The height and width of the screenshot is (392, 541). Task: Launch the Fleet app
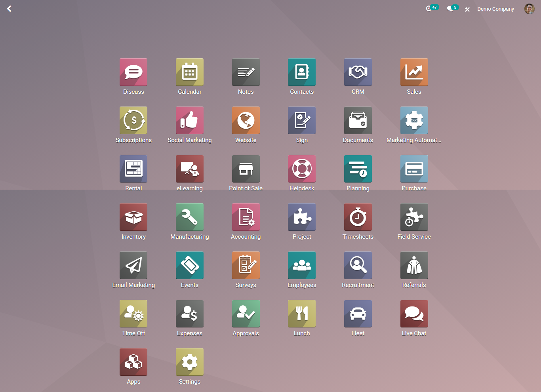pos(358,314)
